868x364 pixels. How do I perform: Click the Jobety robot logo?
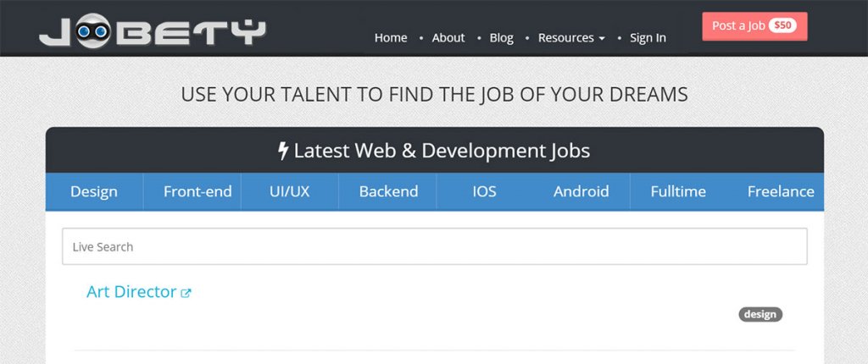tap(152, 32)
